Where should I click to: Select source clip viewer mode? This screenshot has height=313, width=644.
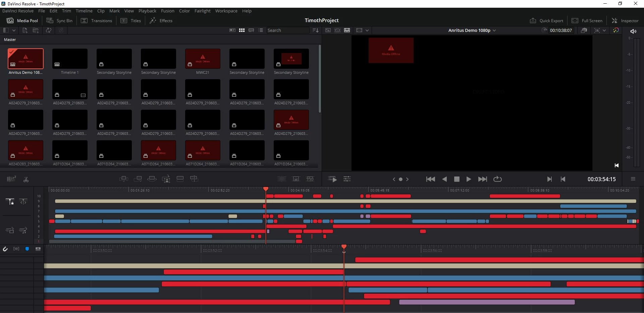click(x=328, y=30)
